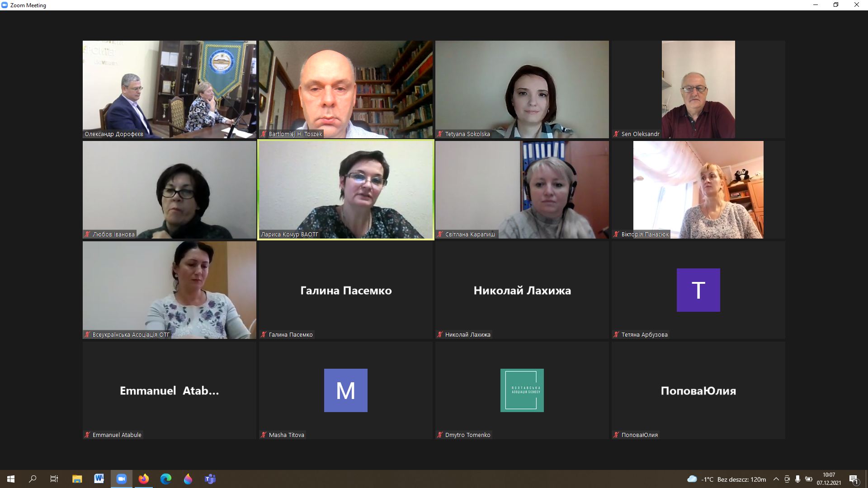Screen dimensions: 868x488
Task: Open the Task View button
Action: pyautogui.click(x=54, y=479)
